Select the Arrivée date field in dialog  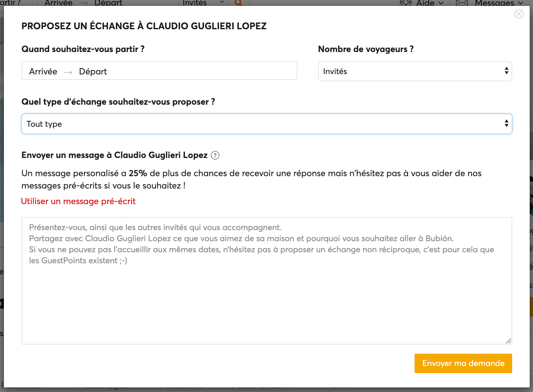[43, 72]
